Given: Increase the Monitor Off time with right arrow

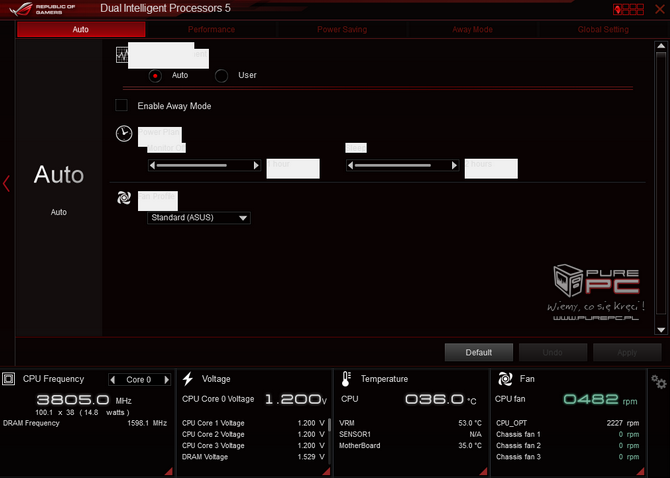Looking at the screenshot, I should pos(256,165).
